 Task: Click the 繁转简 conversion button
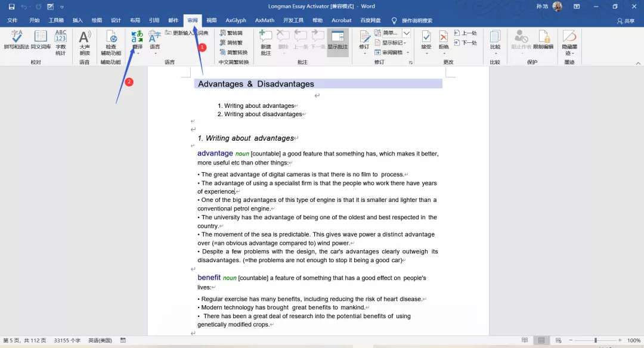pyautogui.click(x=231, y=33)
